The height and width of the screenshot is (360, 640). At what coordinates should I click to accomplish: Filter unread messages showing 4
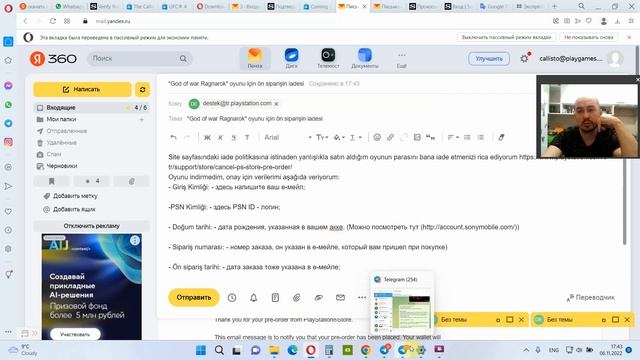pyautogui.click(x=92, y=181)
